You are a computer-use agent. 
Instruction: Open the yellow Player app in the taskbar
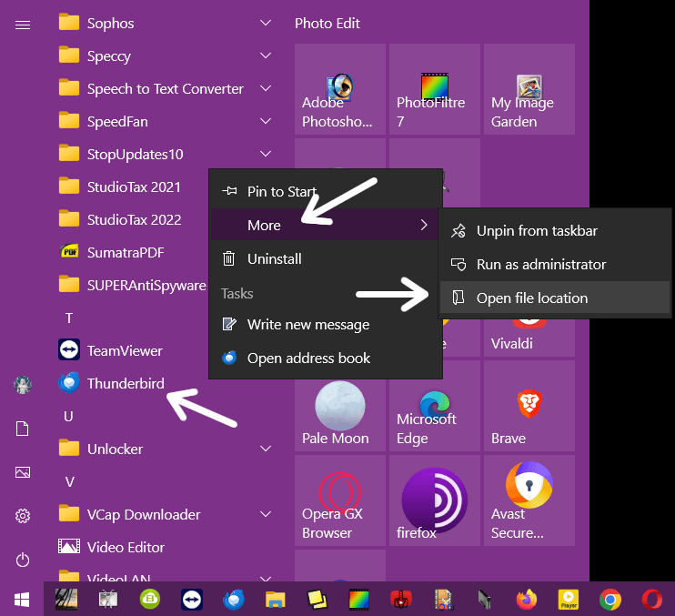(x=569, y=600)
